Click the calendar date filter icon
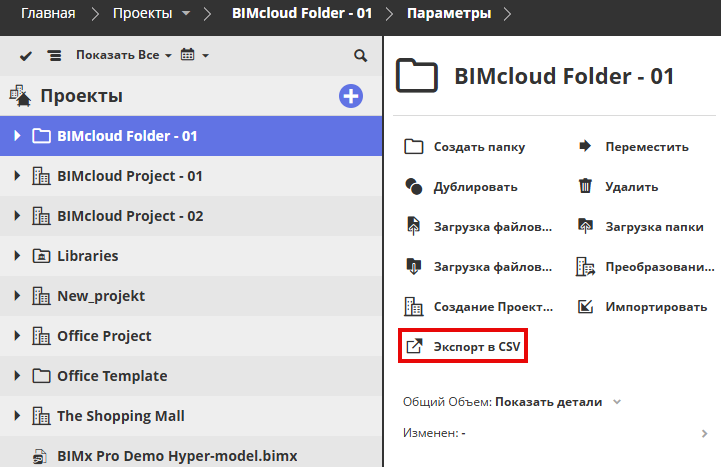The width and height of the screenshot is (721, 467). 187,54
